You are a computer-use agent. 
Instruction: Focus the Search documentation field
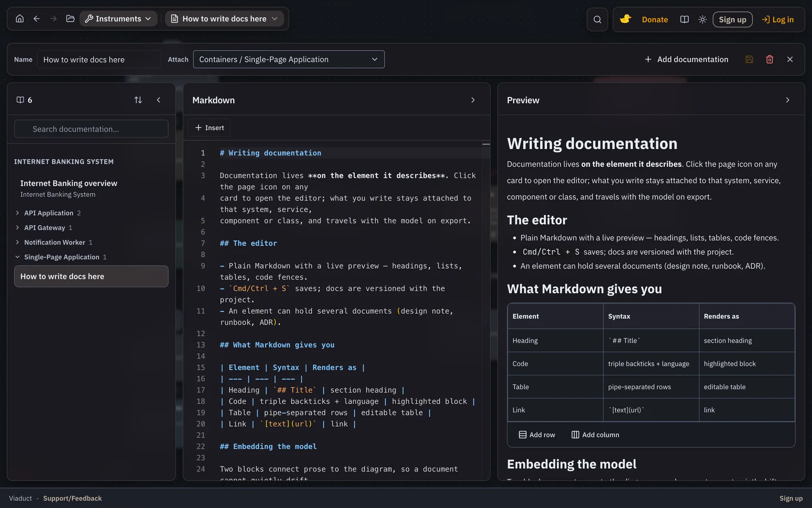91,129
